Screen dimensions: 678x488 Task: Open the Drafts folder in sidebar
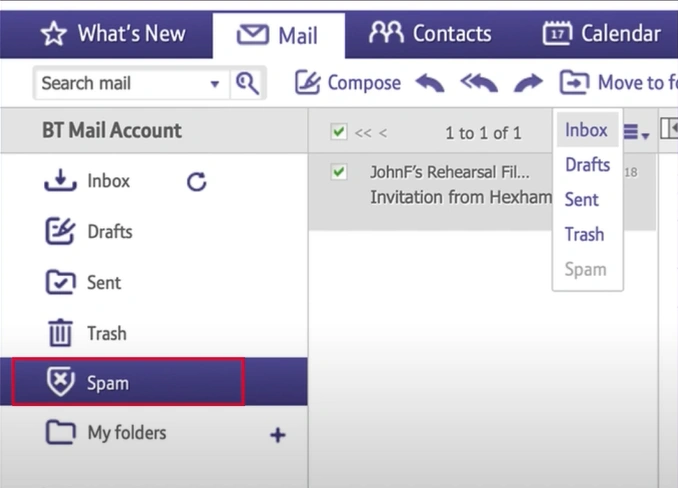110,232
